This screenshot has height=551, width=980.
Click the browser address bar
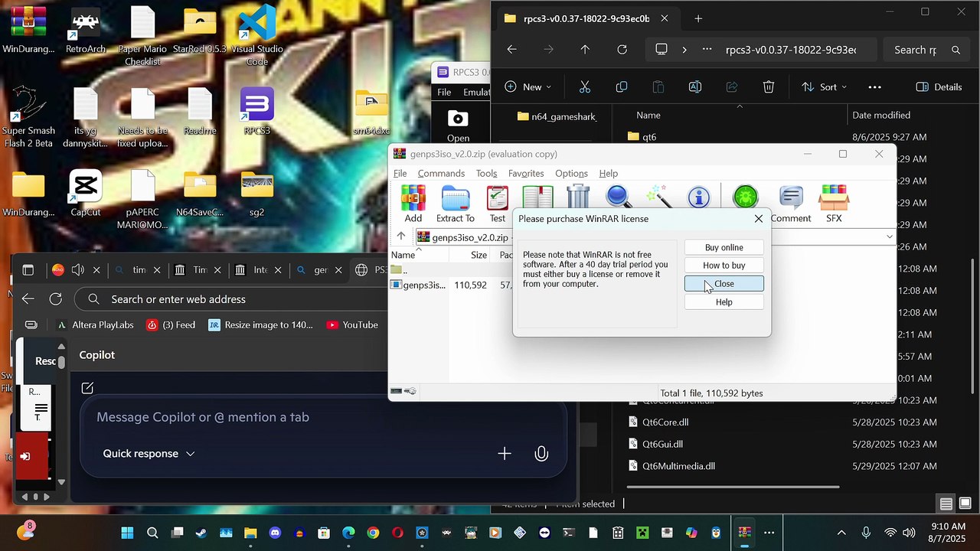point(232,299)
